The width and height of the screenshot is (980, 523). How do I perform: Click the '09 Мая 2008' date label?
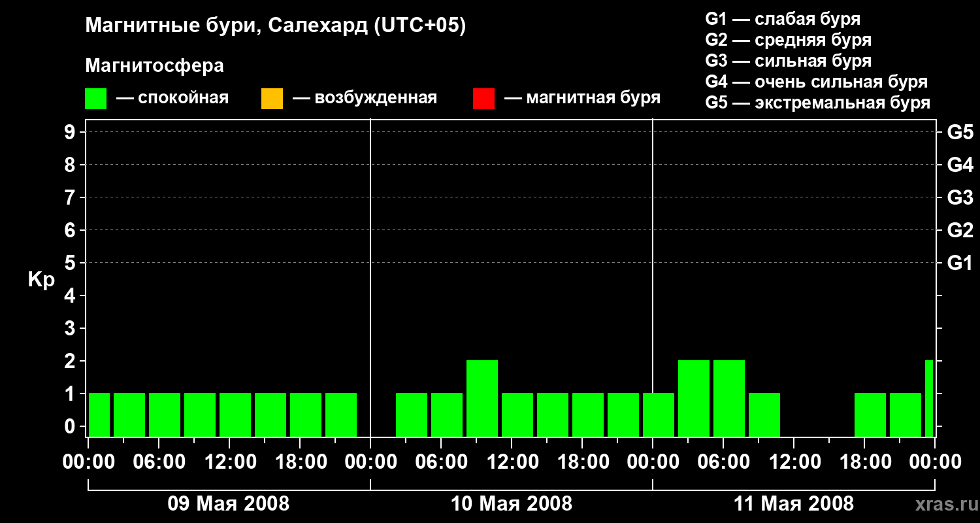pos(229,504)
